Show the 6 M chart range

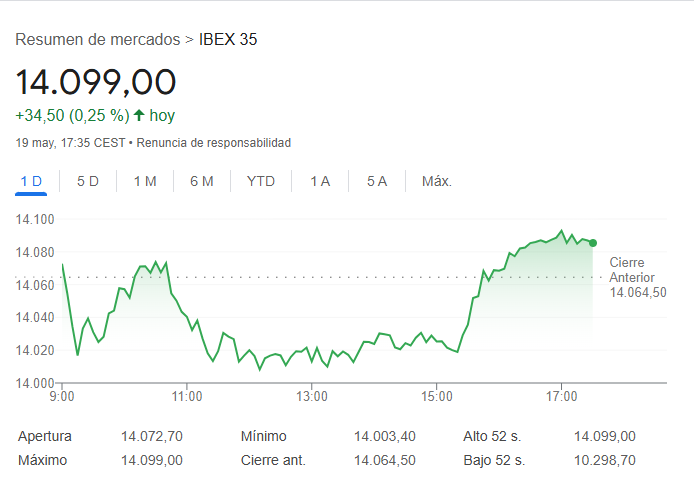tap(202, 181)
